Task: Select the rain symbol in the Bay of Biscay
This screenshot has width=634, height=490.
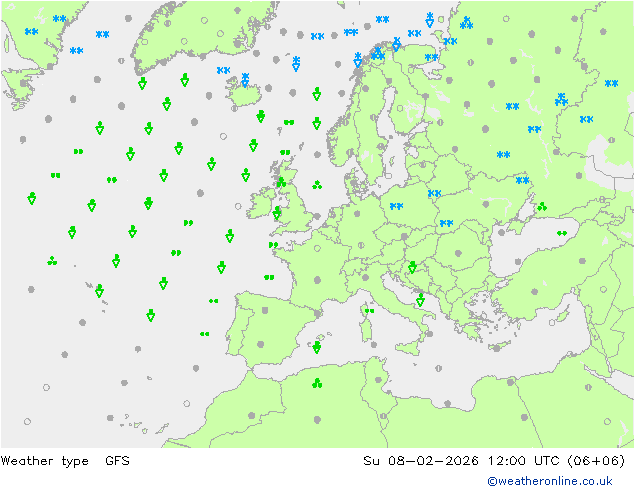Action: click(x=269, y=277)
